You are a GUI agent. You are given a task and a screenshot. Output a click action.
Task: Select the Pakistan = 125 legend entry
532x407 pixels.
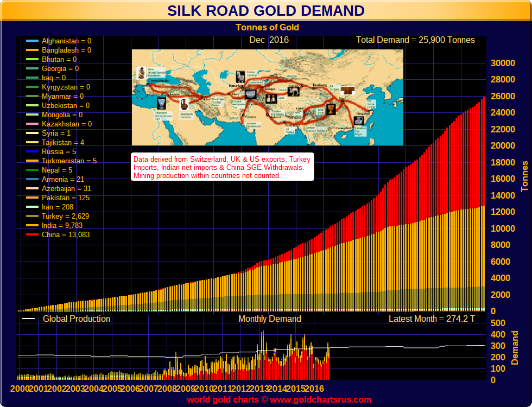(66, 198)
